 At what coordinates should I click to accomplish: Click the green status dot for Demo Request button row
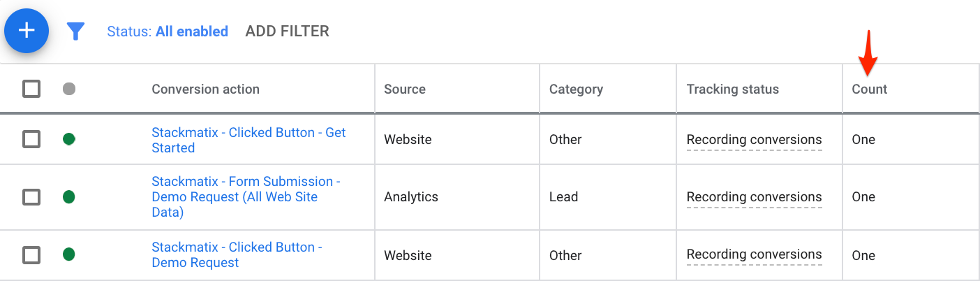tap(69, 254)
